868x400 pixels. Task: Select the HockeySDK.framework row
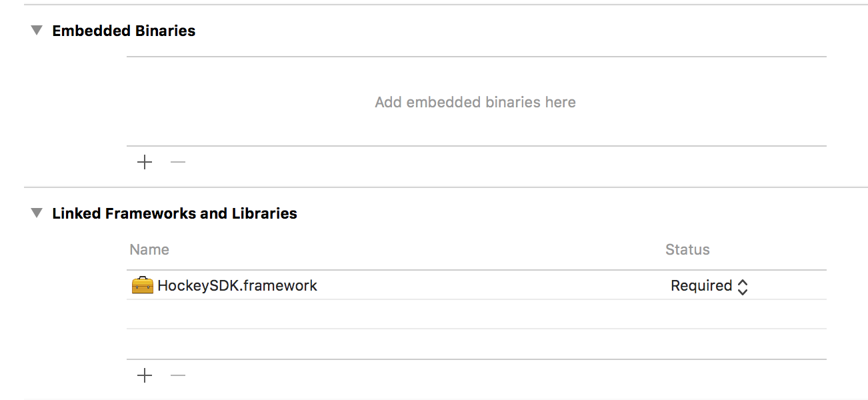[x=400, y=285]
